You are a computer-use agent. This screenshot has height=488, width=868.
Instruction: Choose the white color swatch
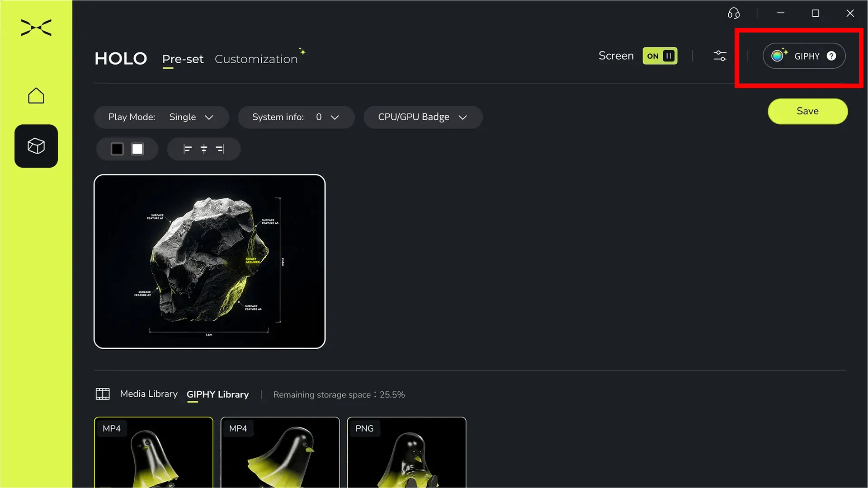(x=137, y=149)
